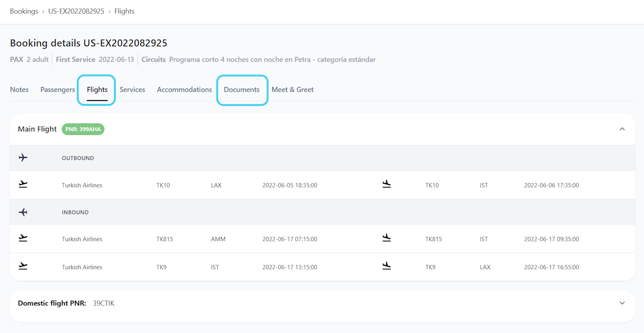644x333 pixels.
Task: Click departure icon on TK815 AMM row
Action: click(x=23, y=238)
